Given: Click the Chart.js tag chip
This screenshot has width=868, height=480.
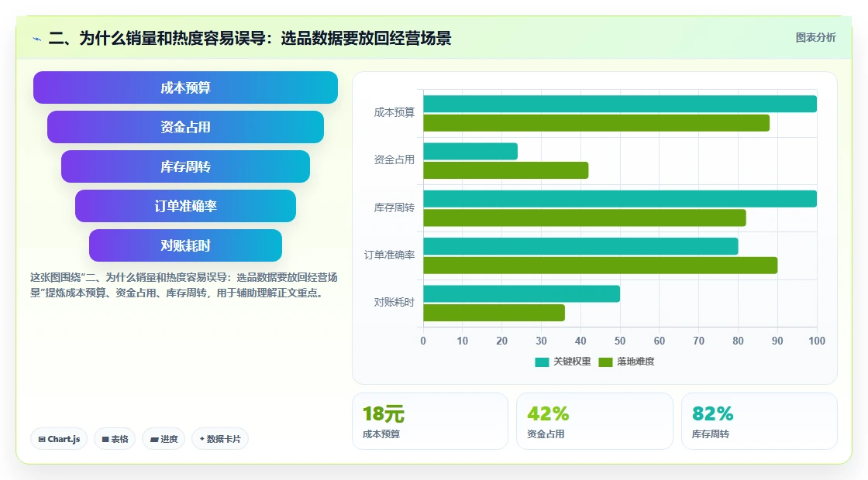Looking at the screenshot, I should tap(59, 439).
